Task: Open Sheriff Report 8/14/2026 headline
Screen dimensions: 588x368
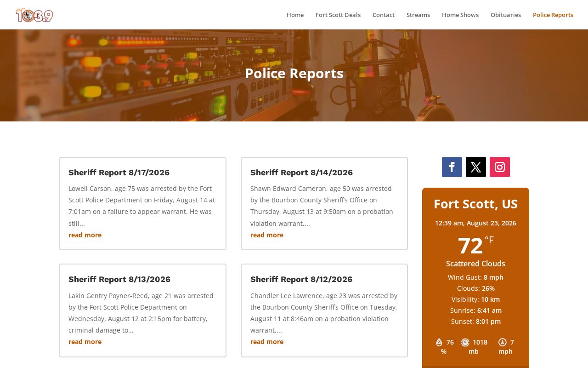Action: pyautogui.click(x=301, y=172)
